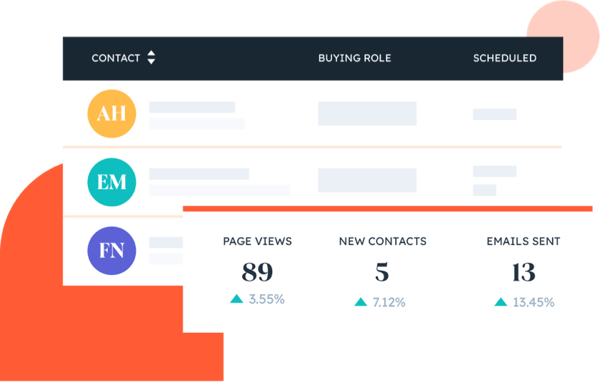Viewport: 600px width, 382px height.
Task: Click the 3.55% page views change
Action: tap(267, 299)
